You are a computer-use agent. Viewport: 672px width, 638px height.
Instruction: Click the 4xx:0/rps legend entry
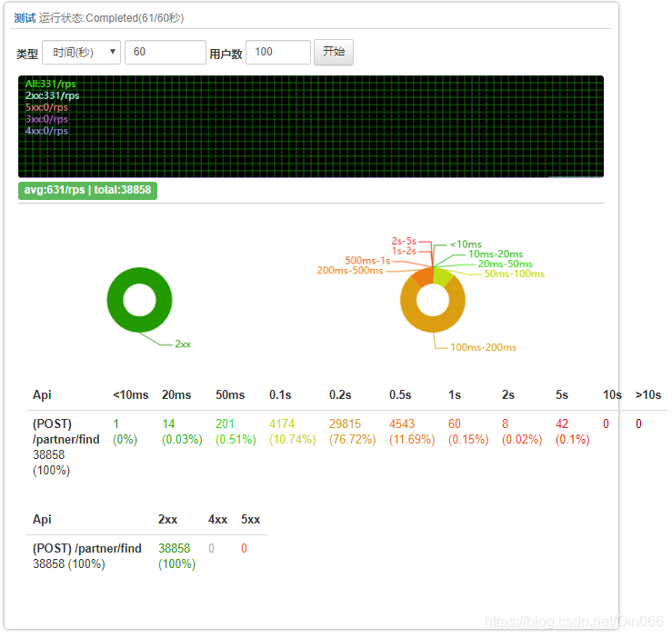(46, 131)
